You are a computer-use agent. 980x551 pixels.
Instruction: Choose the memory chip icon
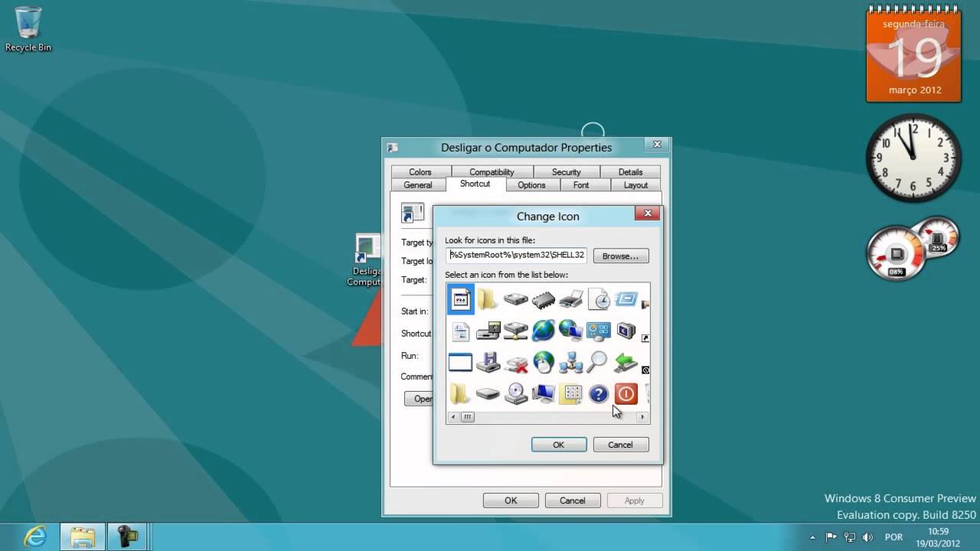pos(543,300)
